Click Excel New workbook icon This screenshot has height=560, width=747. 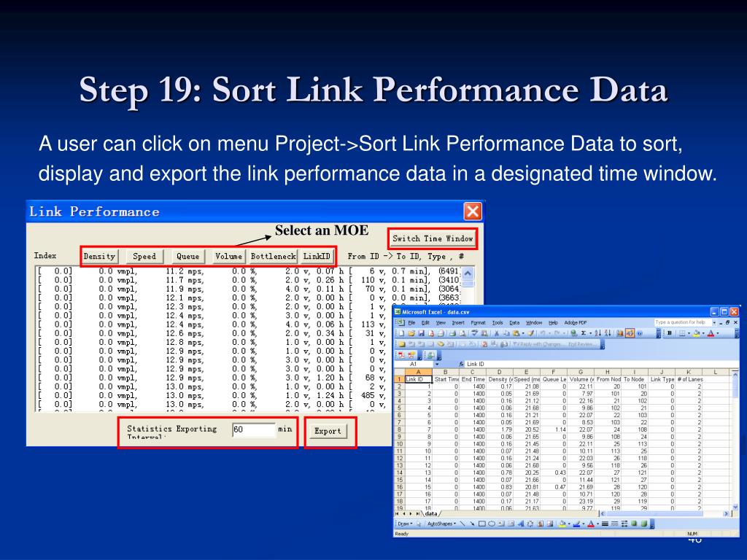coord(401,332)
